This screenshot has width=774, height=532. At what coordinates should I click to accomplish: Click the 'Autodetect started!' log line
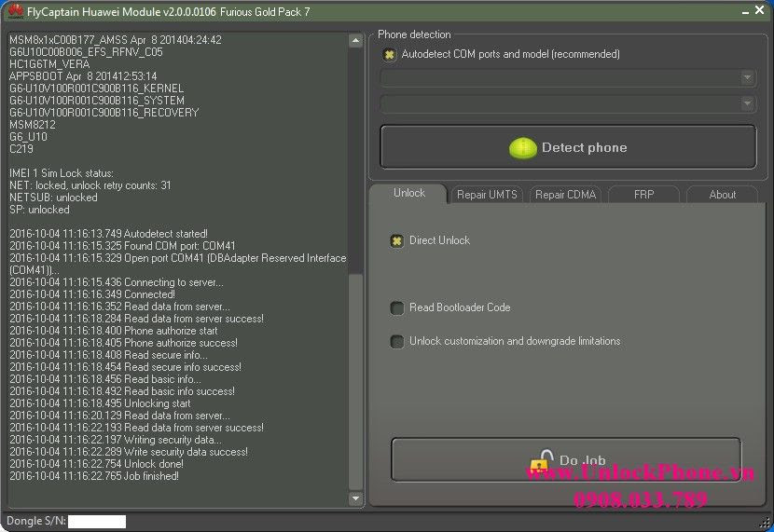coord(108,234)
